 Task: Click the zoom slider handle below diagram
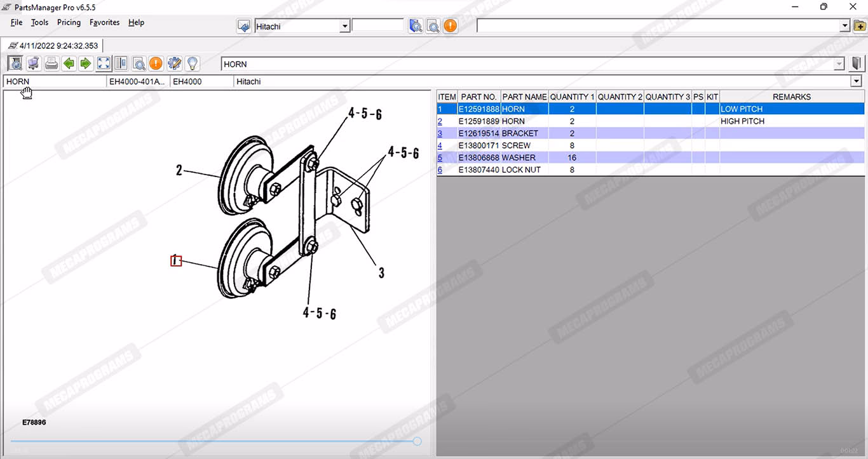pyautogui.click(x=417, y=441)
